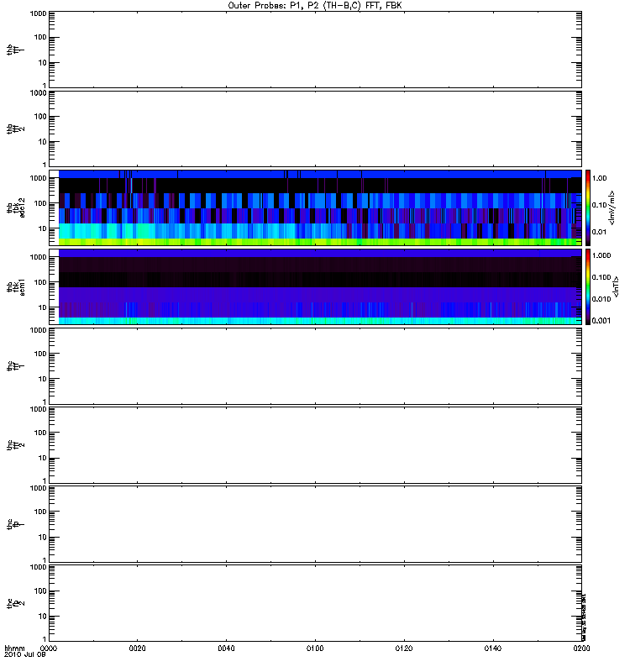
Task: Click the "10" tick label of thc ffp 2
Action: [x=43, y=617]
